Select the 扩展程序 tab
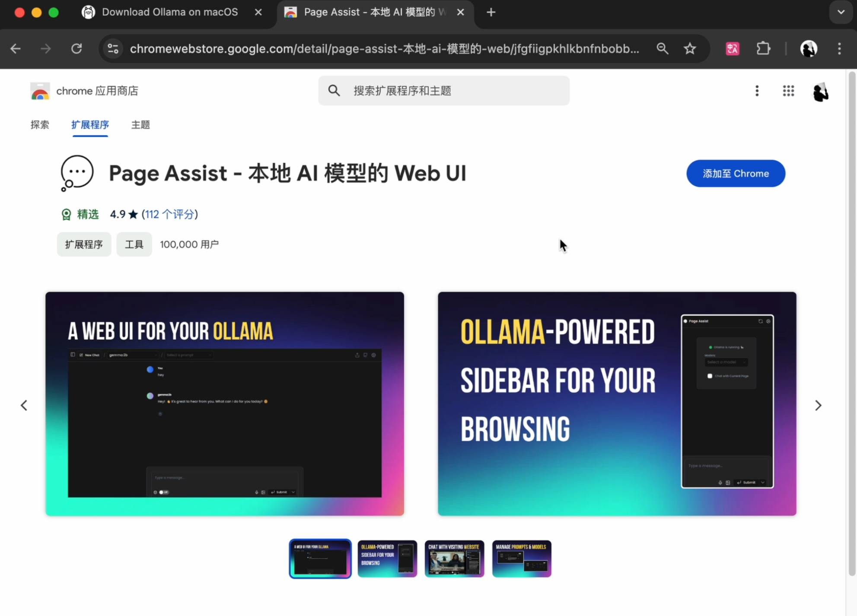The height and width of the screenshot is (616, 857). click(x=90, y=124)
